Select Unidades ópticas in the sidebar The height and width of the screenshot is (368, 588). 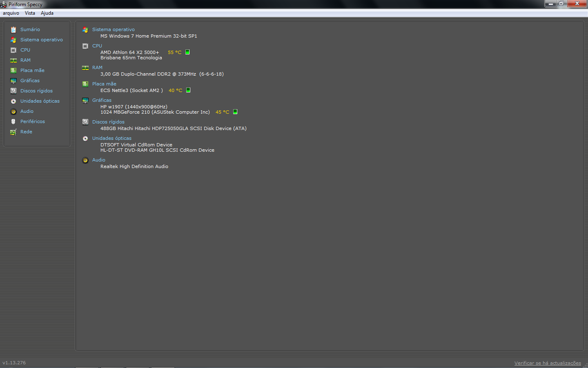click(40, 101)
